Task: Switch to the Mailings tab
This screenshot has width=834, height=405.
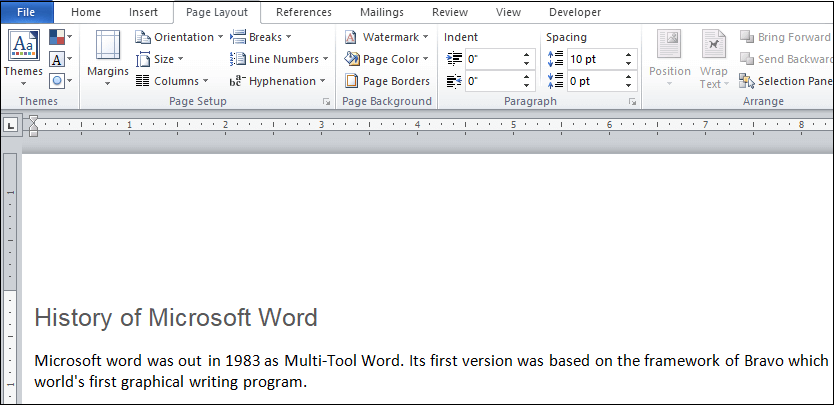Action: [381, 12]
